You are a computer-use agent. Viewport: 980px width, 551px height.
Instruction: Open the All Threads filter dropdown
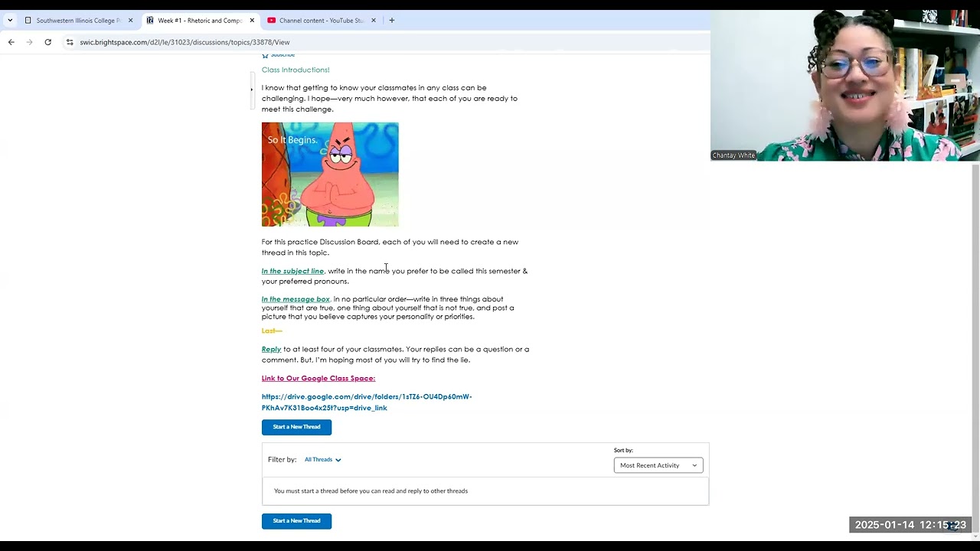tap(322, 460)
